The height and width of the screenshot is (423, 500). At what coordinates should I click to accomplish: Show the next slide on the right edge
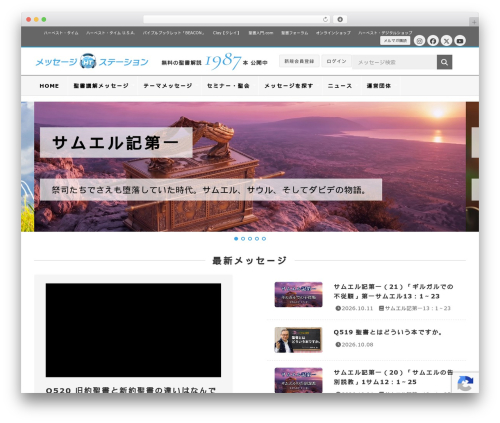click(473, 167)
